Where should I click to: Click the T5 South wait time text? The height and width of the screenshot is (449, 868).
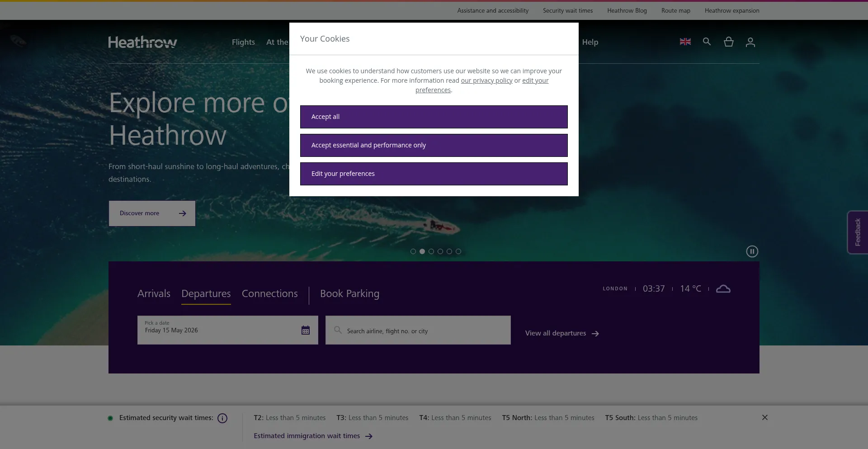[x=651, y=418]
